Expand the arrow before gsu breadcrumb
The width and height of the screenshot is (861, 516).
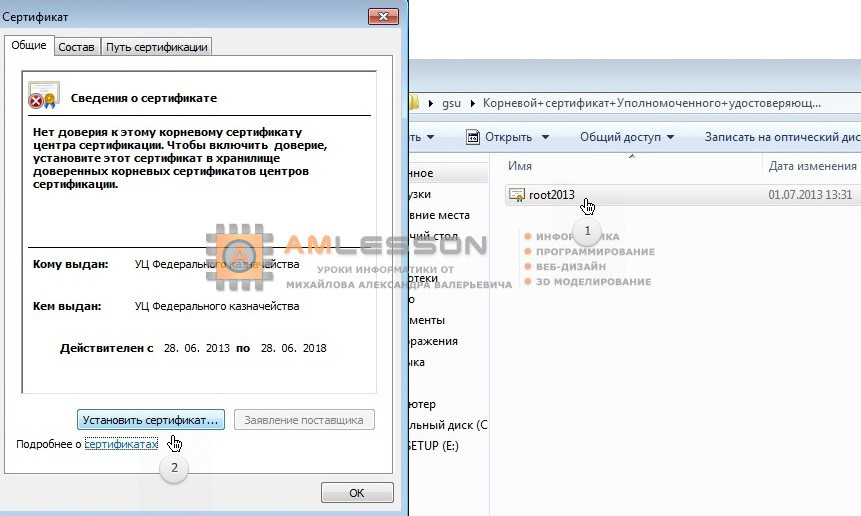pos(430,103)
